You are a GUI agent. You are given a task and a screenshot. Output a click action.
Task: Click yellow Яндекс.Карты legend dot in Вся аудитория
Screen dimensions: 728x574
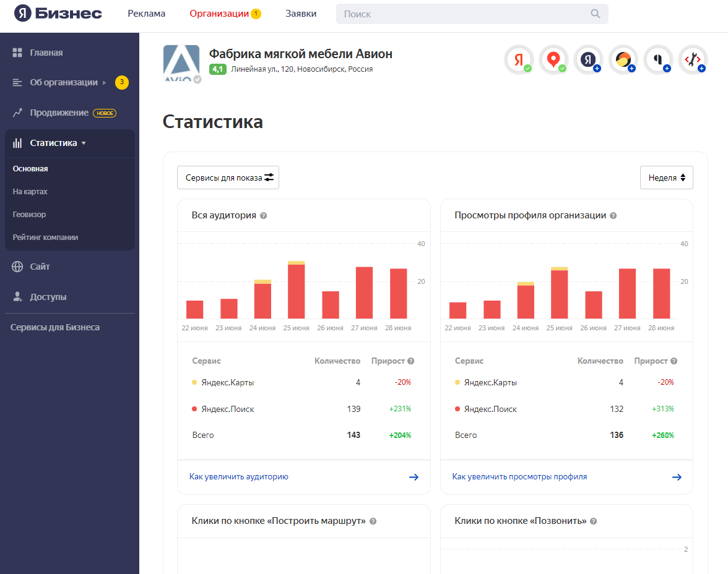click(194, 382)
